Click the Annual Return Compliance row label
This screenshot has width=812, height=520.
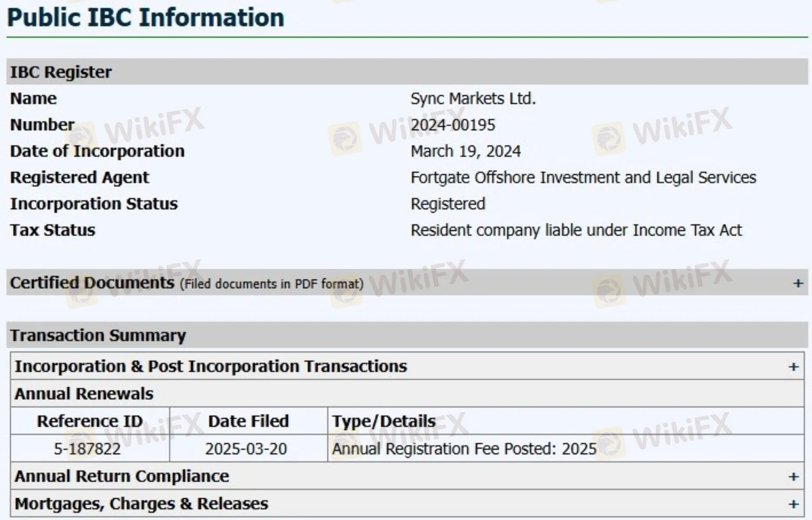[122, 476]
